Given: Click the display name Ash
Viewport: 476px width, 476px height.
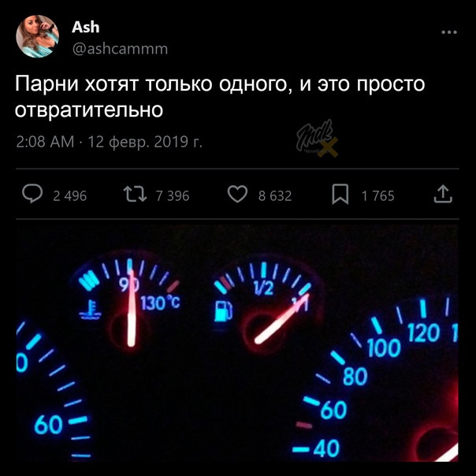Looking at the screenshot, I should [86, 28].
